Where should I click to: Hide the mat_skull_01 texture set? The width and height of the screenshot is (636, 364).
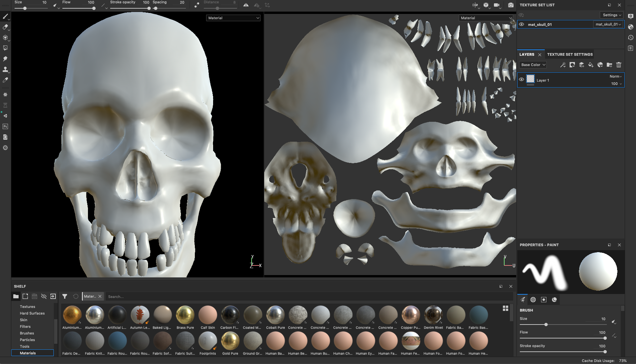pyautogui.click(x=521, y=24)
